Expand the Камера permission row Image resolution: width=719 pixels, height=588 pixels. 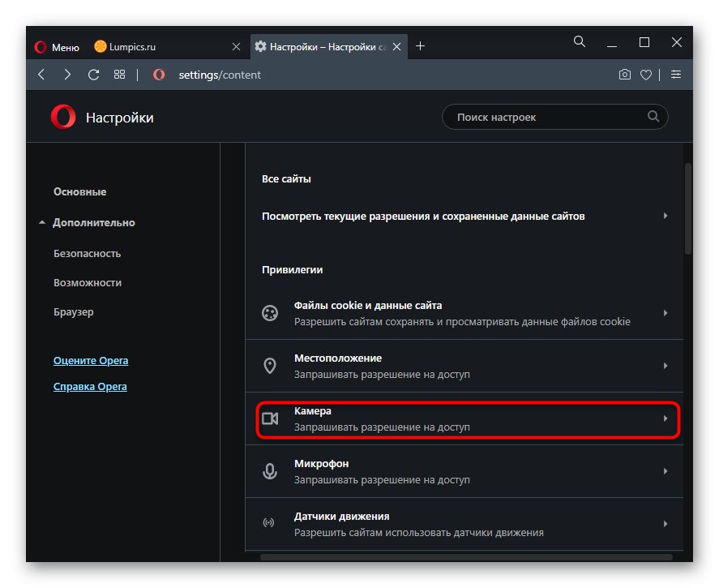tap(468, 418)
